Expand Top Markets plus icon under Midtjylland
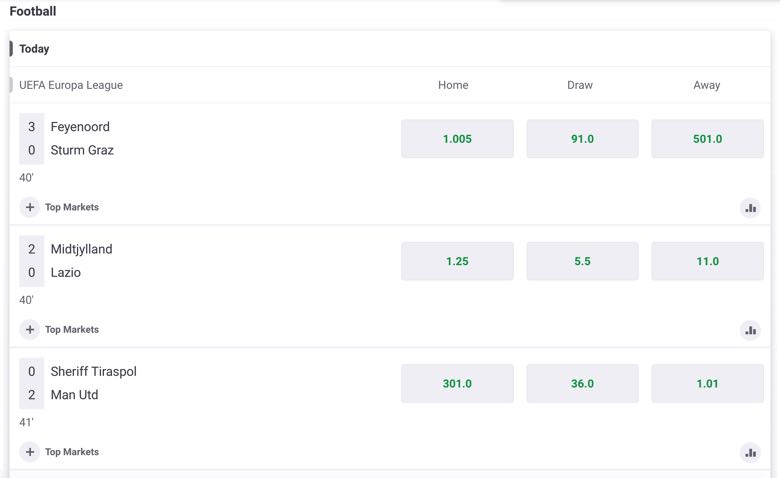 (x=30, y=329)
